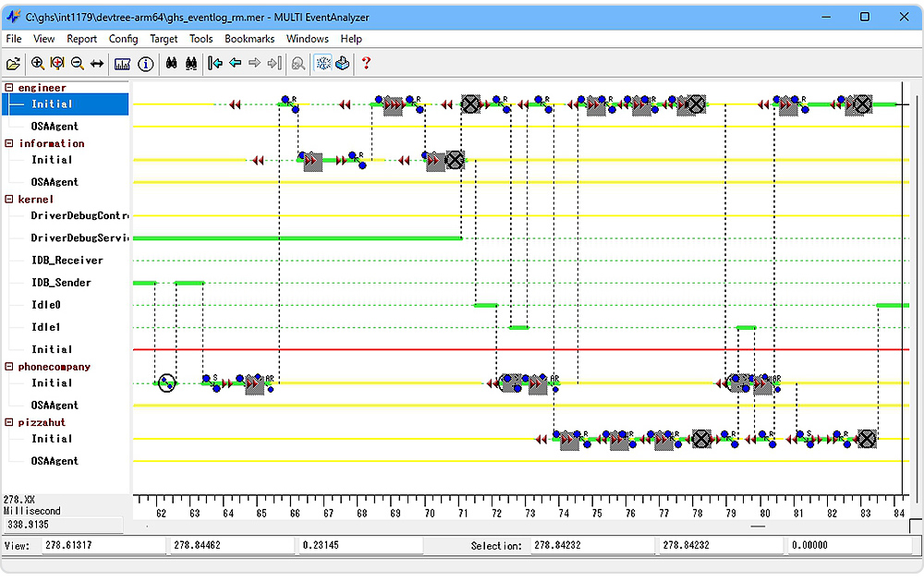Click the gray jump-to-end arrow icon
This screenshot has height=581, width=924.
pyautogui.click(x=274, y=63)
